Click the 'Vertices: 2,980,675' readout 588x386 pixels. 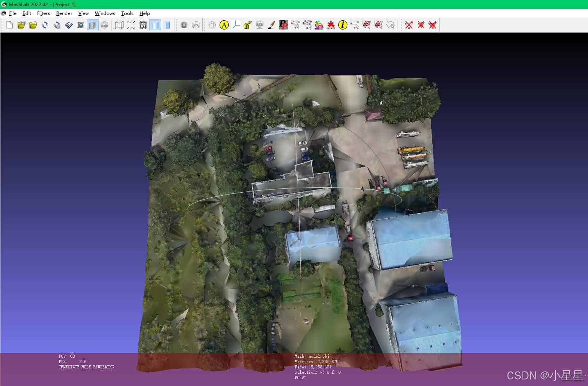tap(316, 361)
